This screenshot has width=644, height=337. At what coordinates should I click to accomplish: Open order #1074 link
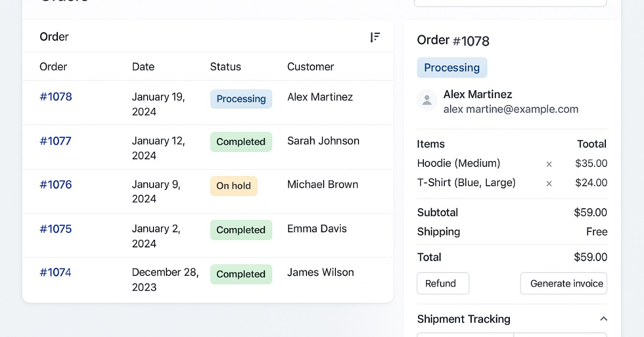(x=56, y=273)
